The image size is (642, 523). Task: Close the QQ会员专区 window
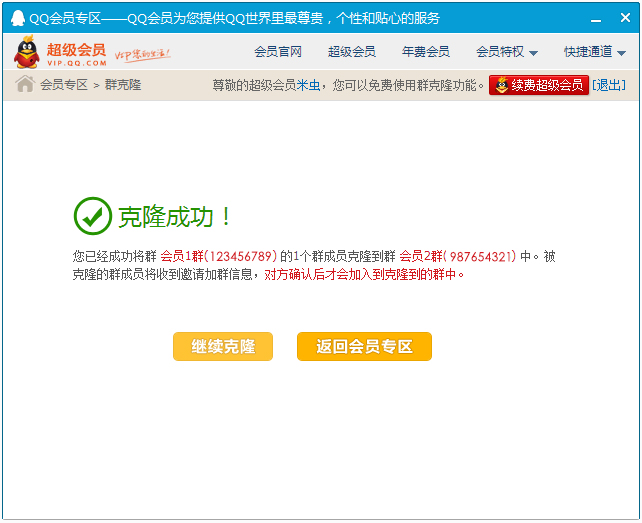[x=625, y=18]
